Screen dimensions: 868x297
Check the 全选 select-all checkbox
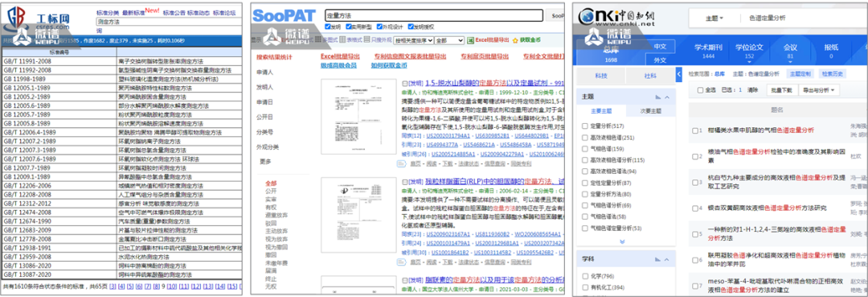point(701,90)
